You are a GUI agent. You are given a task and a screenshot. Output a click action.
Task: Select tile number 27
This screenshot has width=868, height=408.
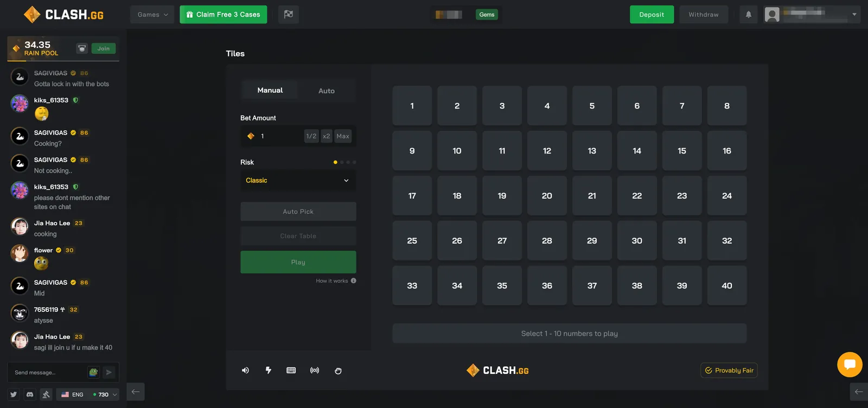click(x=502, y=241)
